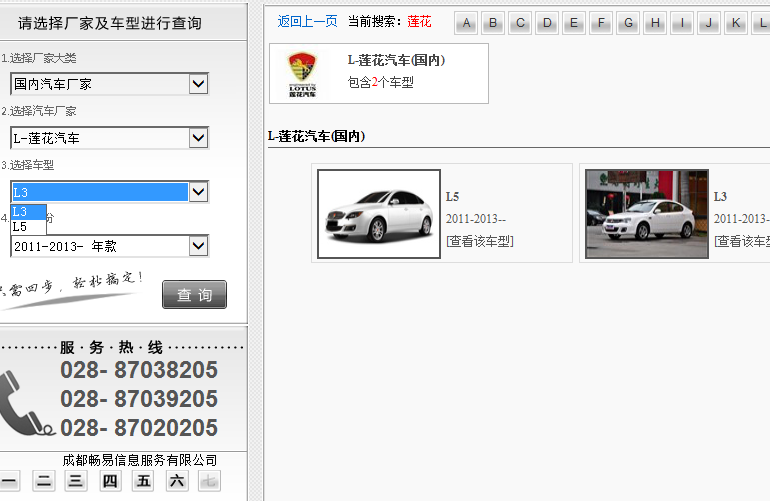The width and height of the screenshot is (770, 501).
Task: Click the 1.选择厂家大类 label
Action: [39, 58]
